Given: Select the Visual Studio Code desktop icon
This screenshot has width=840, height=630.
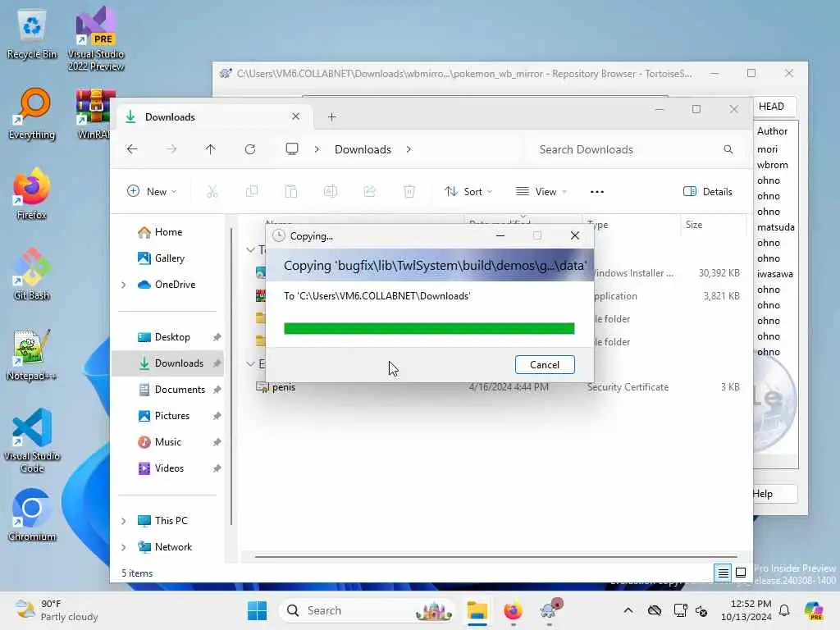Looking at the screenshot, I should click(x=32, y=441).
